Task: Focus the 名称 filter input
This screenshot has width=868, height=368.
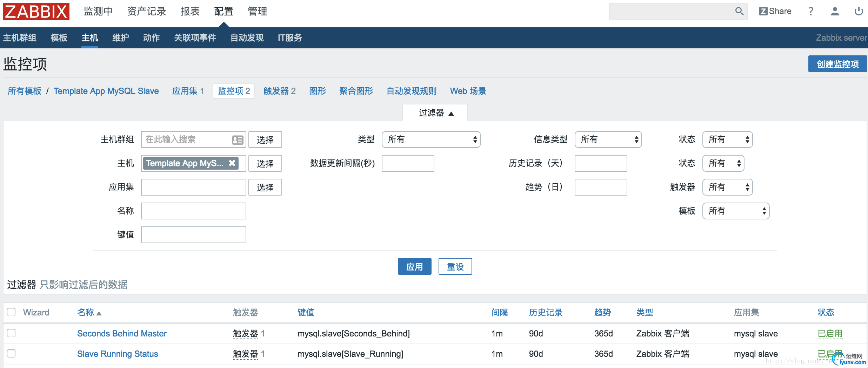Action: pyautogui.click(x=193, y=211)
